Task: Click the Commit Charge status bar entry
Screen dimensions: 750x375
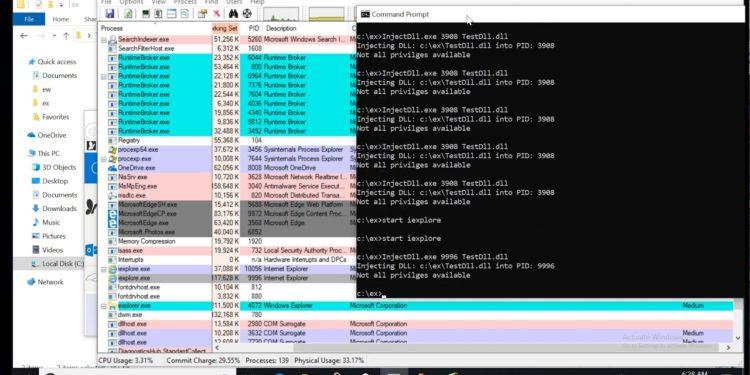Action: [203, 360]
